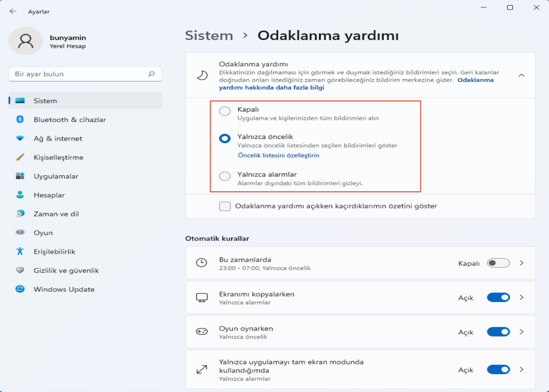The width and height of the screenshot is (549, 392).
Task: Click the Zaman ve dil globe icon
Action: [20, 214]
